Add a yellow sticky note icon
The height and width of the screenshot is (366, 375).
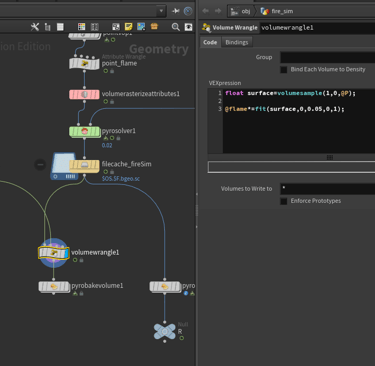(128, 27)
